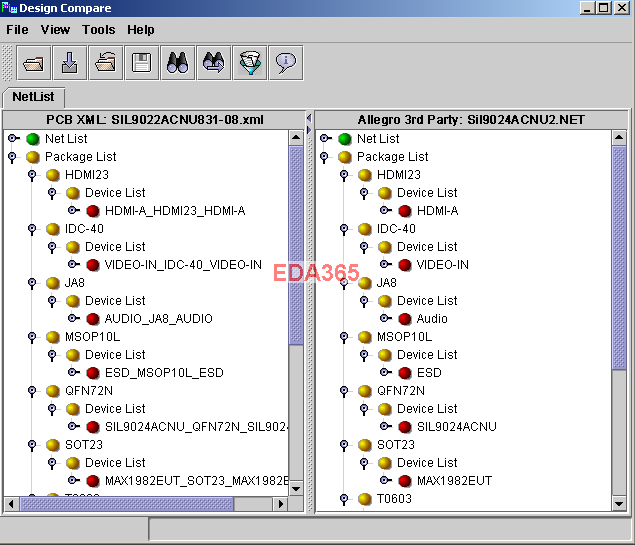Viewport: 635px width, 545px height.
Task: Select SIL9024ACNU_QFN72N device in left panel
Action: click(196, 427)
